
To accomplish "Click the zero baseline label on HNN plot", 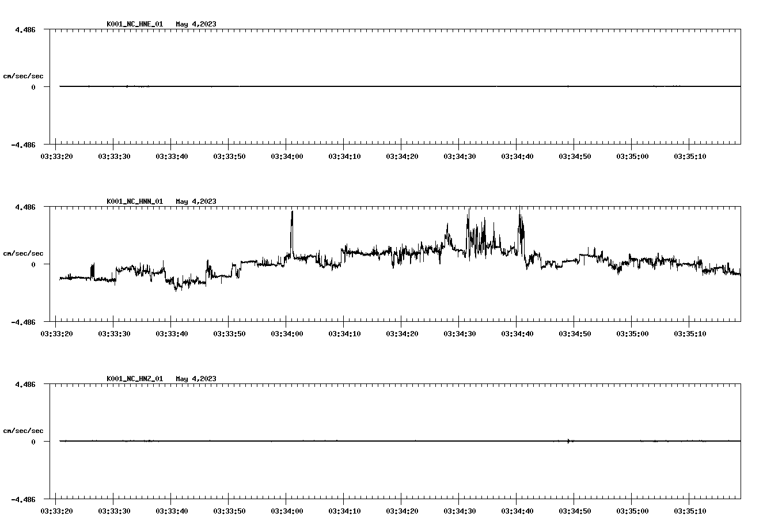I will tap(32, 264).
